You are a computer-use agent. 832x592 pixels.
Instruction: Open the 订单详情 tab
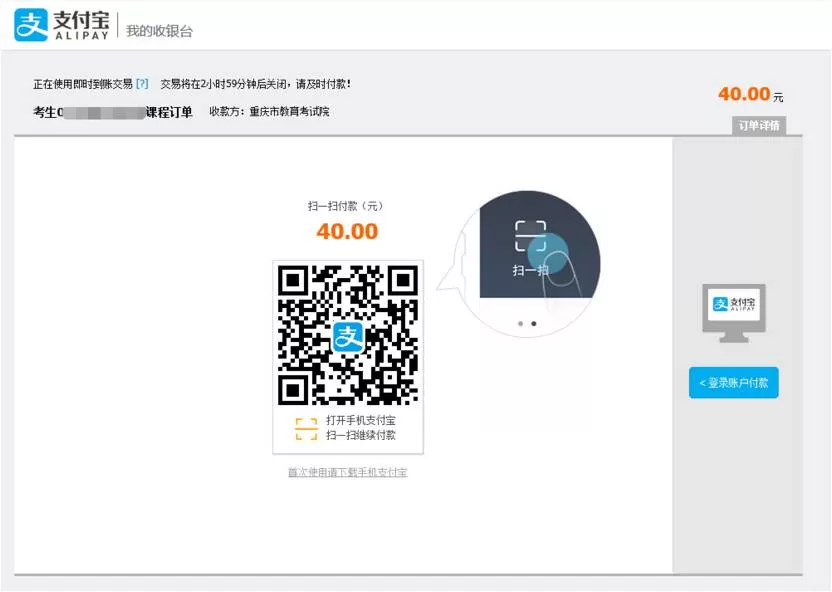coord(759,126)
